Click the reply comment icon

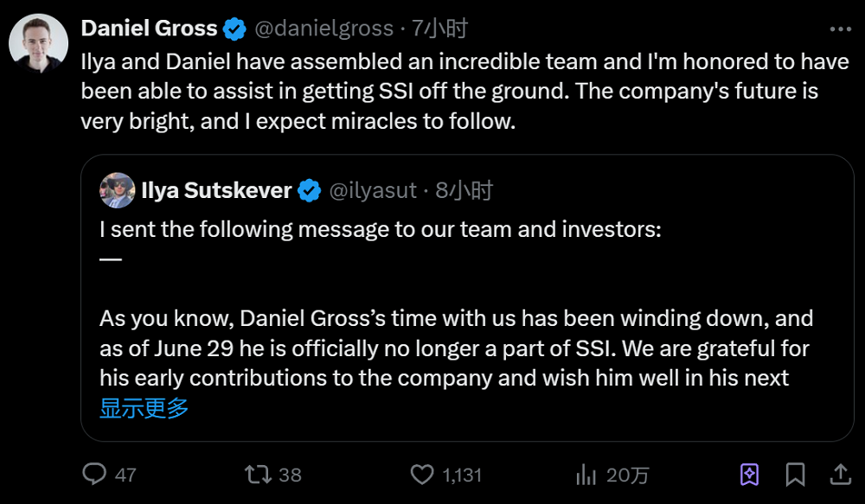tap(93, 474)
